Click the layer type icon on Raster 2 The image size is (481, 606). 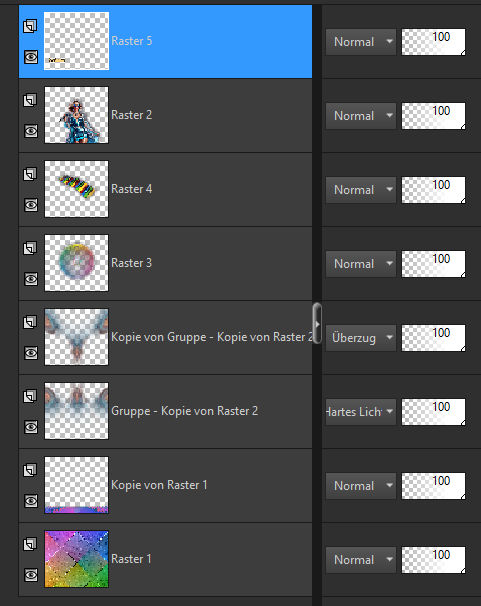(30, 100)
